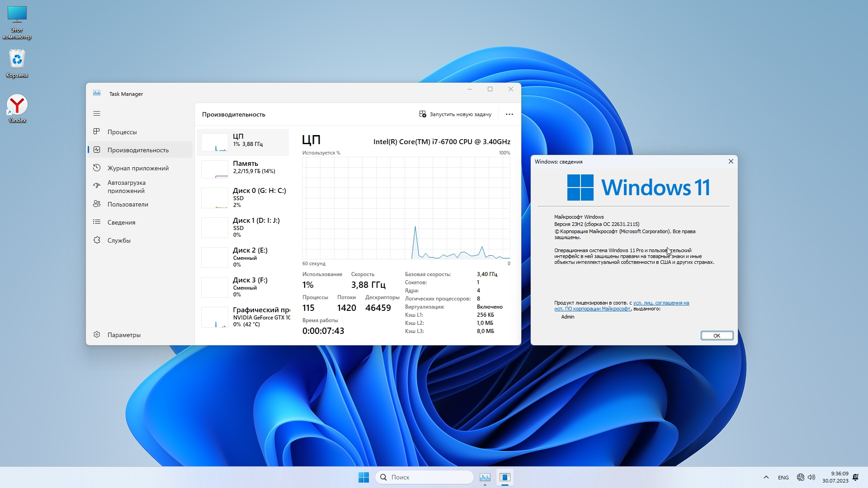The image size is (868, 488).
Task: Select the Memory performance thumbnail
Action: 215,169
